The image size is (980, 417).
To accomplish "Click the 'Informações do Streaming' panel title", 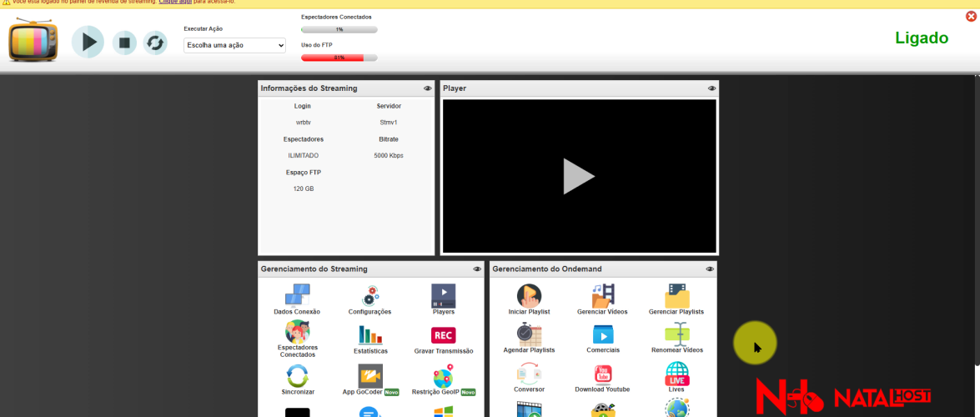I will coord(309,88).
